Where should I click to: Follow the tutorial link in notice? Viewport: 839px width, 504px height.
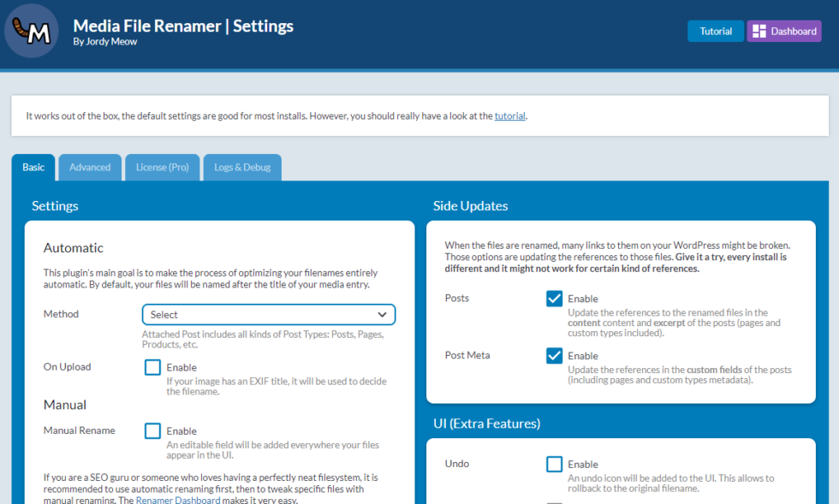[509, 116]
